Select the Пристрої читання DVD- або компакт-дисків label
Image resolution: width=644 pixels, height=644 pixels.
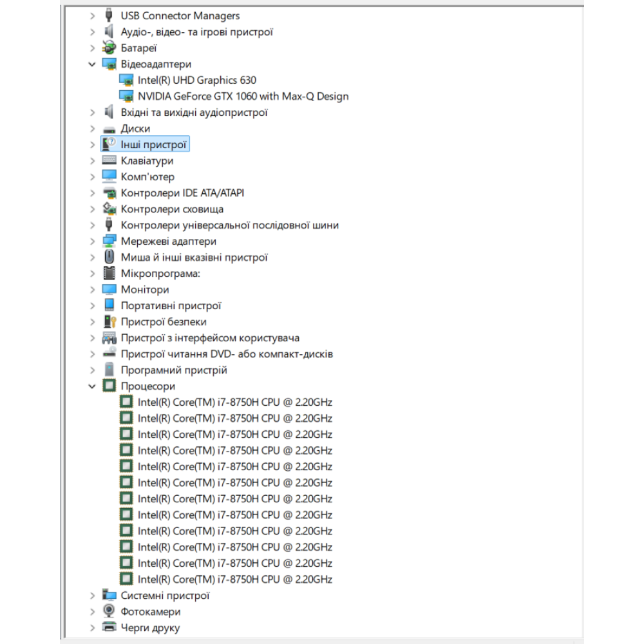tap(227, 354)
